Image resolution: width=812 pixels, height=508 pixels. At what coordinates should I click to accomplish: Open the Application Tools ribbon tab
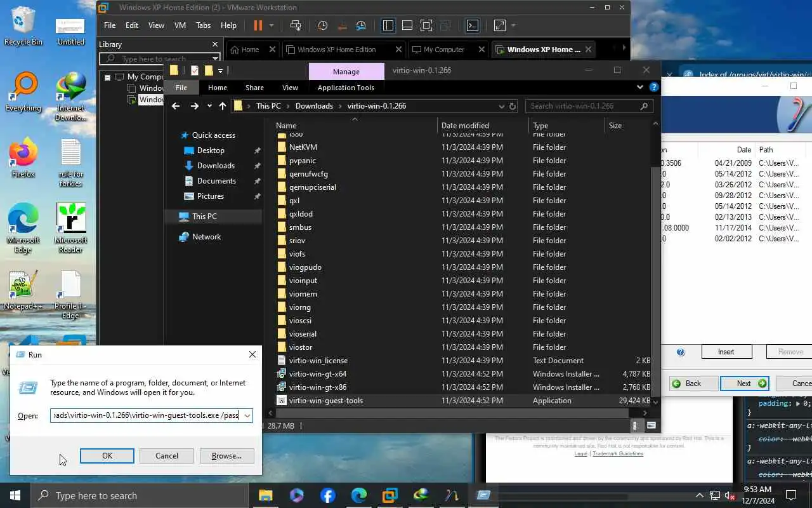pos(346,88)
